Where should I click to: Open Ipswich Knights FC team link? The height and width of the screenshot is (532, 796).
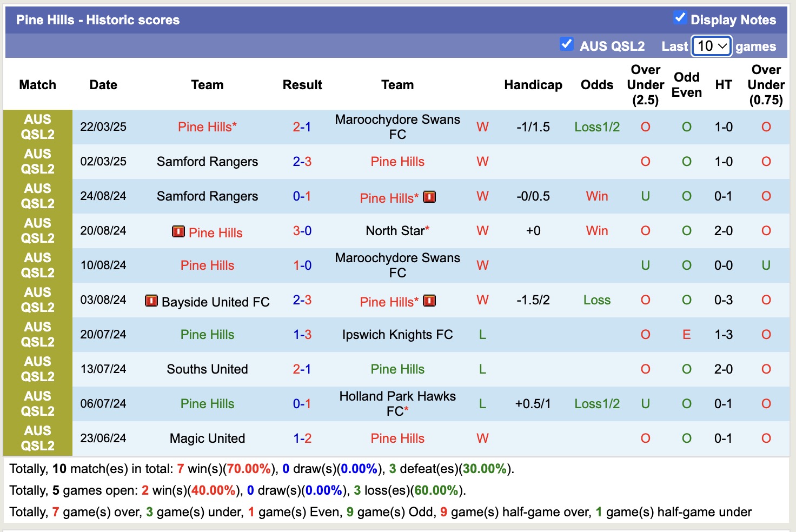point(397,334)
